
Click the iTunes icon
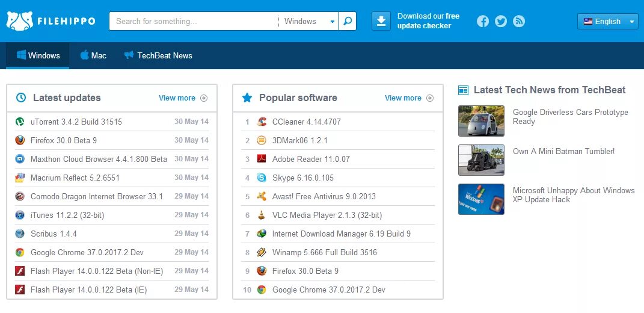[20, 215]
